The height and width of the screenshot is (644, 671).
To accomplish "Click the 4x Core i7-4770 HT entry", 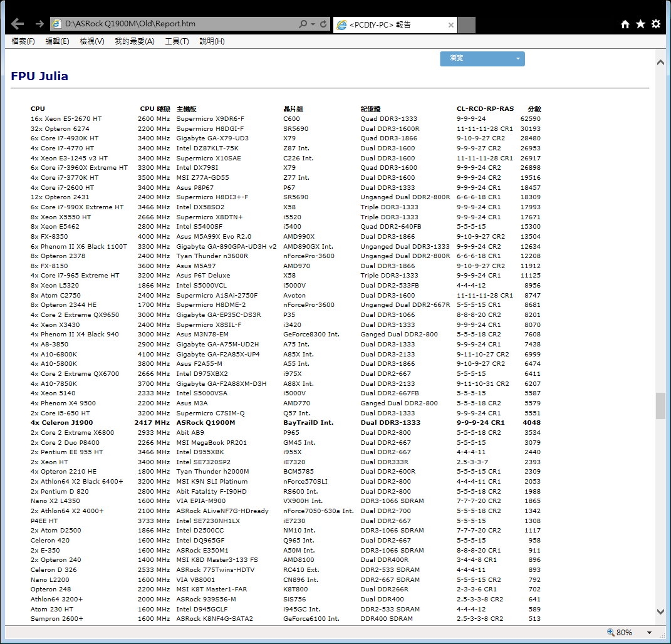I will click(62, 148).
